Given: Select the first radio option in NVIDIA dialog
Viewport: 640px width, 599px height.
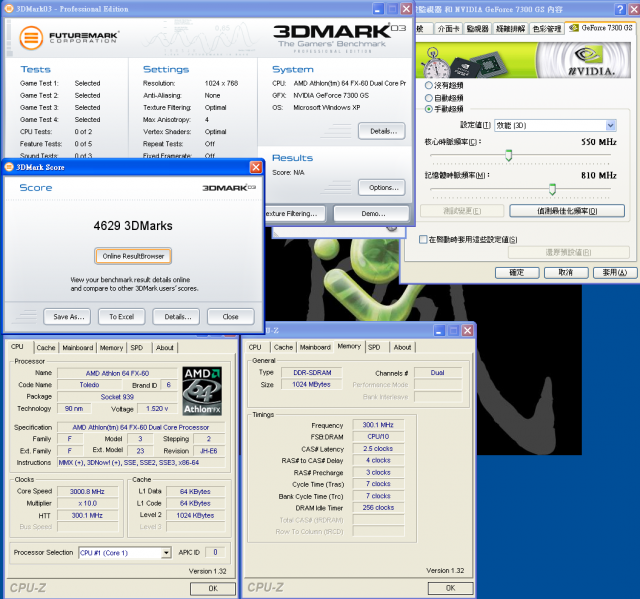Looking at the screenshot, I should click(x=429, y=85).
